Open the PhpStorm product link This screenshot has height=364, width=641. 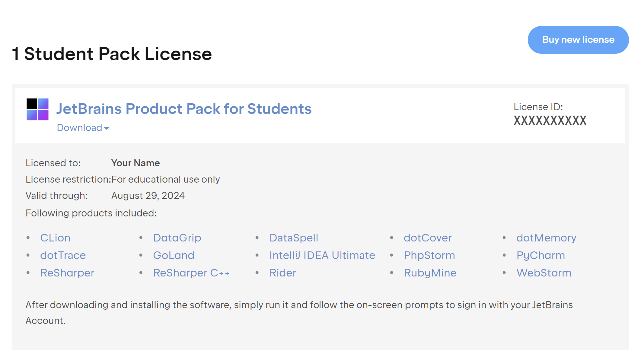429,255
